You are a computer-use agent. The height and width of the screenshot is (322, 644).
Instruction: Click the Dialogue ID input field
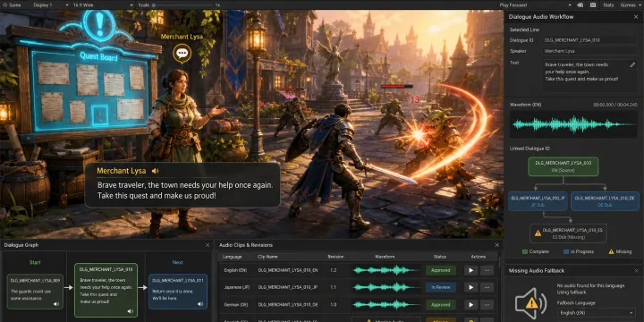click(590, 40)
